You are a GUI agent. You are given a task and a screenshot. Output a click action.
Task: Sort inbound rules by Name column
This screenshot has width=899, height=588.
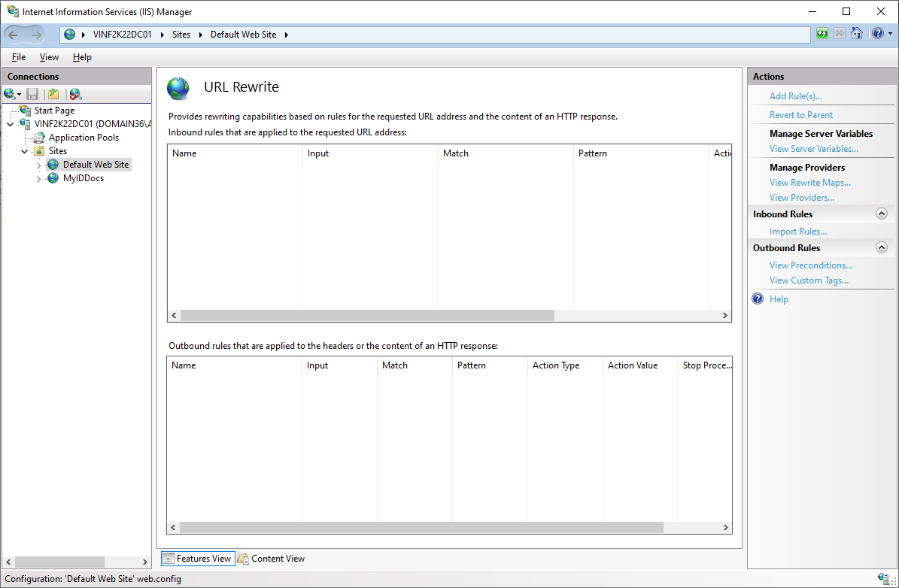click(x=235, y=153)
